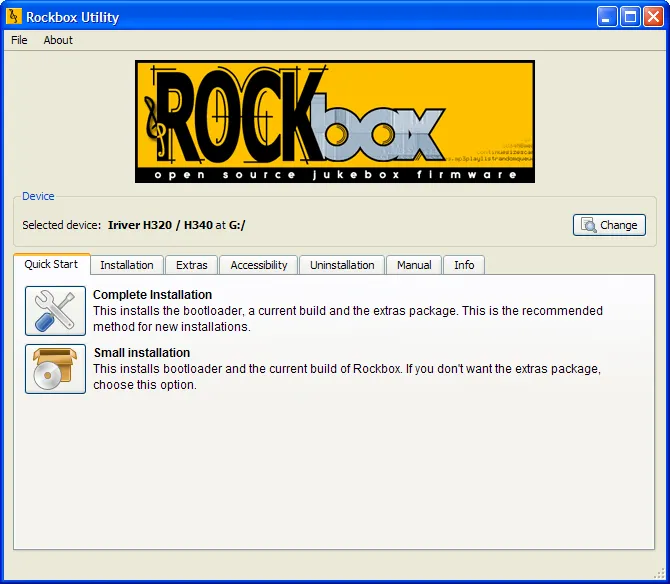Open the File menu
670x584 pixels.
[19, 40]
